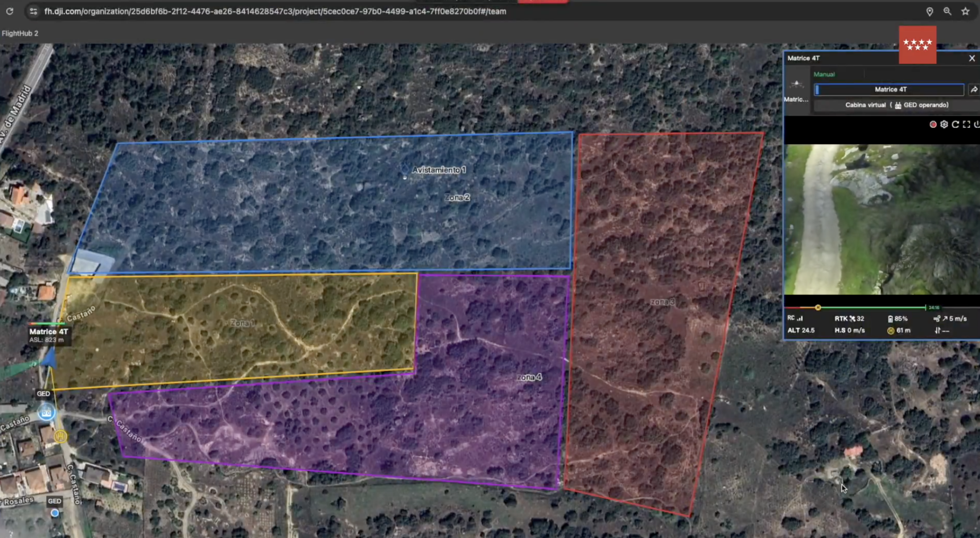Start recording the Matrice 4T livestream
The height and width of the screenshot is (538, 980).
pos(933,124)
